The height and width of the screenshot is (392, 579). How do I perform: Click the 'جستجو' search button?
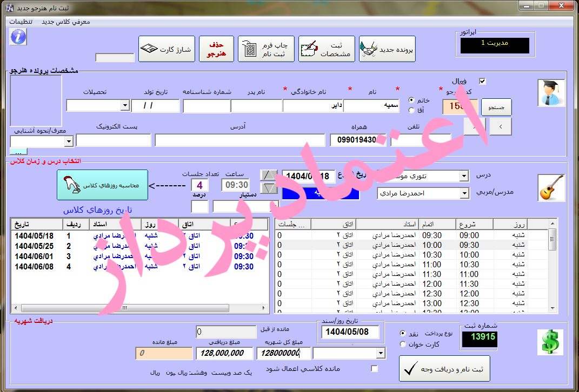[496, 107]
